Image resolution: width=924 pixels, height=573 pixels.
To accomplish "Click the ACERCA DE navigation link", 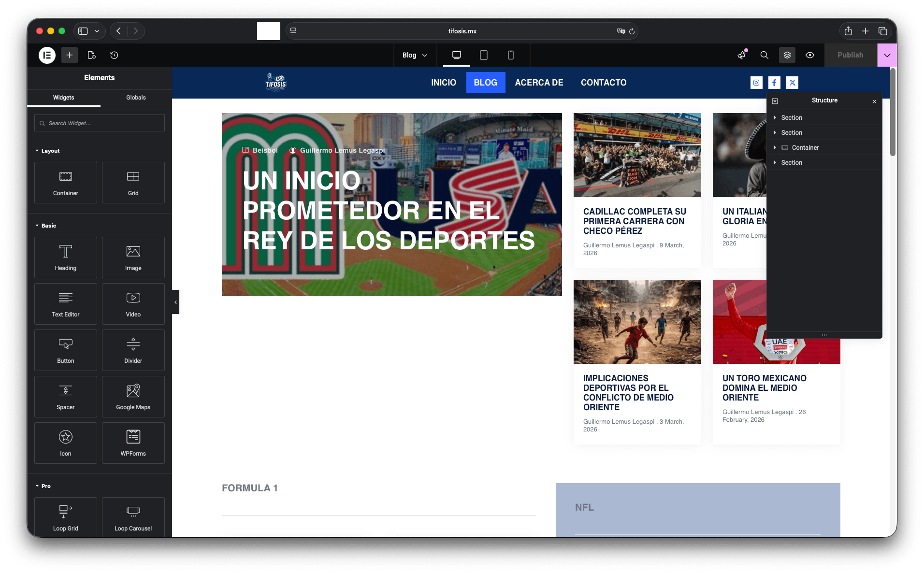I will pyautogui.click(x=539, y=83).
